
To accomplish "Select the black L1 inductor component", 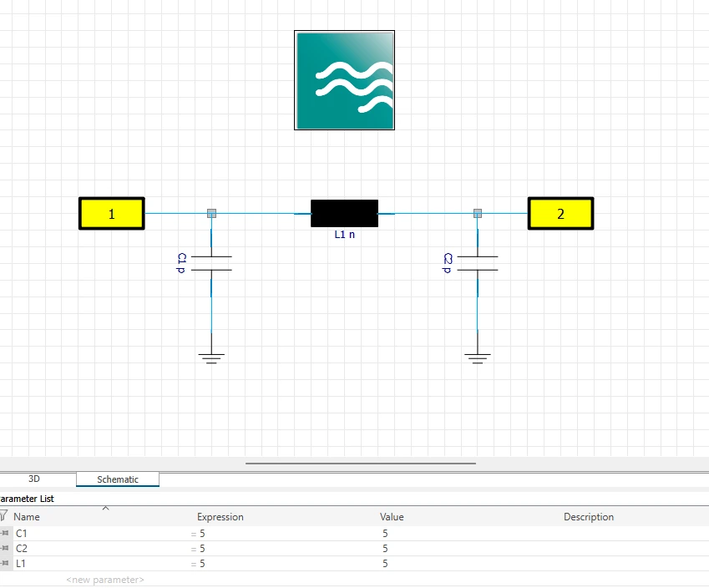I will click(344, 214).
